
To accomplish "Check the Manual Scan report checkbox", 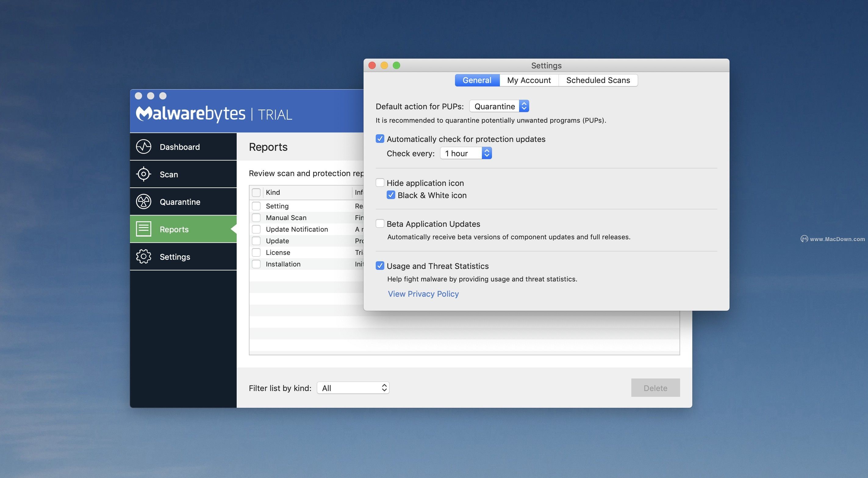I will 256,218.
